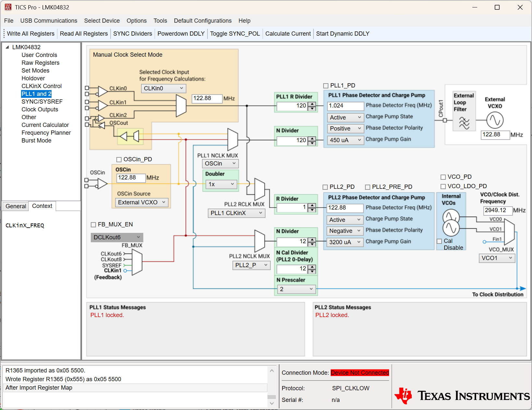Image resolution: width=532 pixels, height=410 pixels.
Task: Open the Doubler 1x dropdown
Action: 221,184
